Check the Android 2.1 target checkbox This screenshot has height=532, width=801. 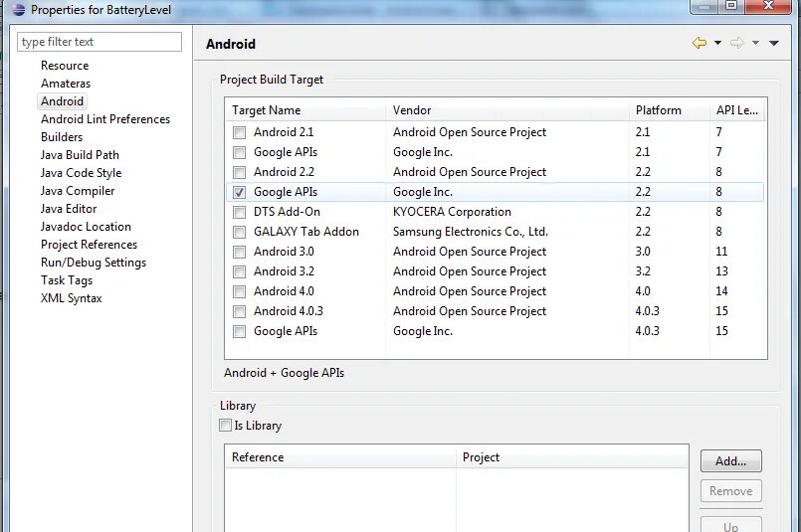(239, 132)
